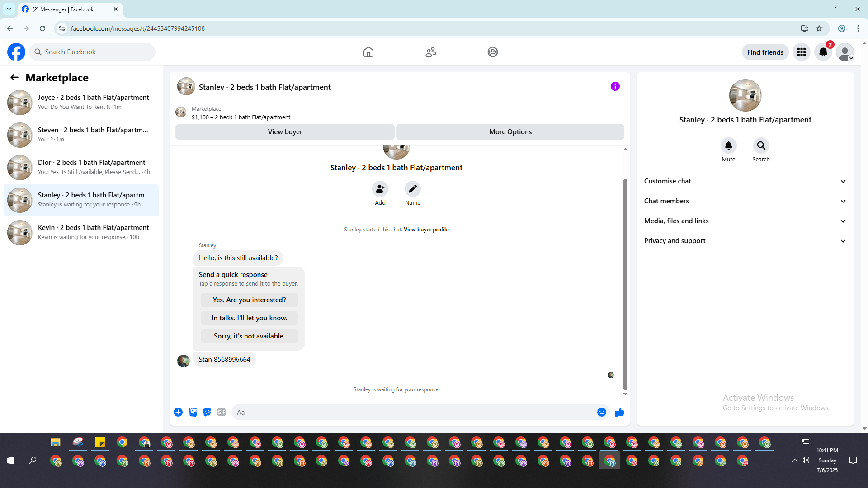The image size is (868, 488).
Task: Click the thumbs-up like icon
Action: [x=619, y=412]
